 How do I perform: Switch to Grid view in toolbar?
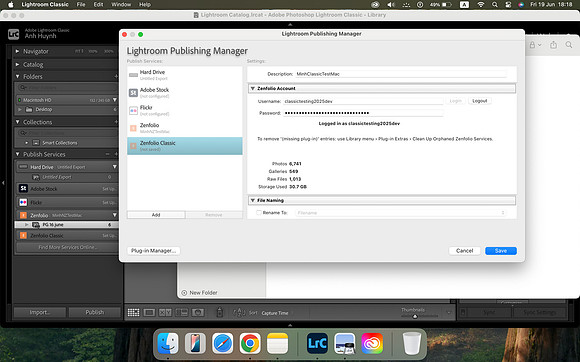click(x=134, y=312)
